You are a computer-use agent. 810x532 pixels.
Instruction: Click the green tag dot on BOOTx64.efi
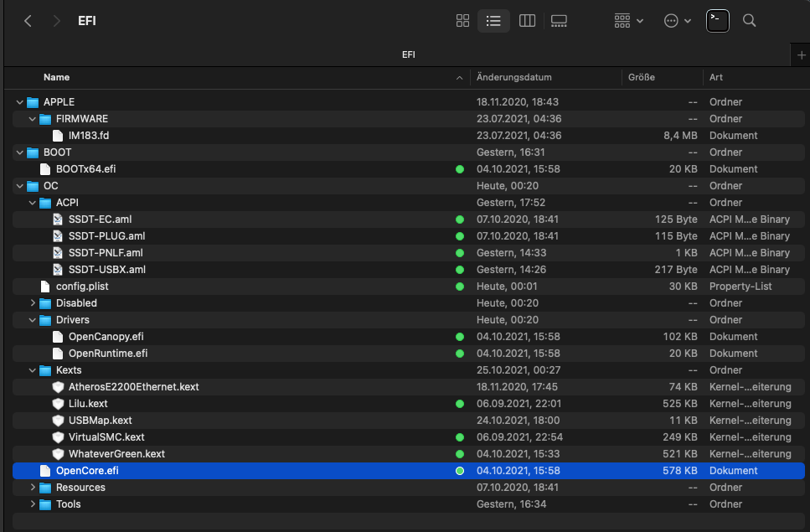(460, 169)
